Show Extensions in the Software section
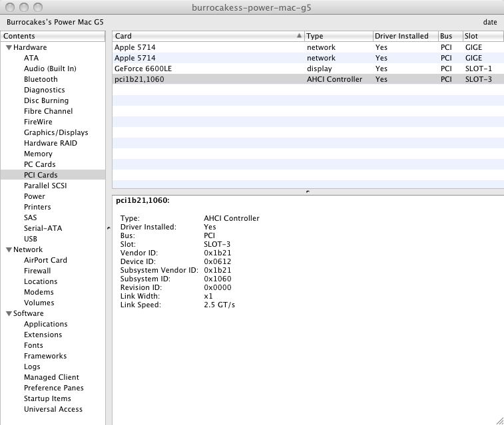The image size is (504, 425). 43,335
